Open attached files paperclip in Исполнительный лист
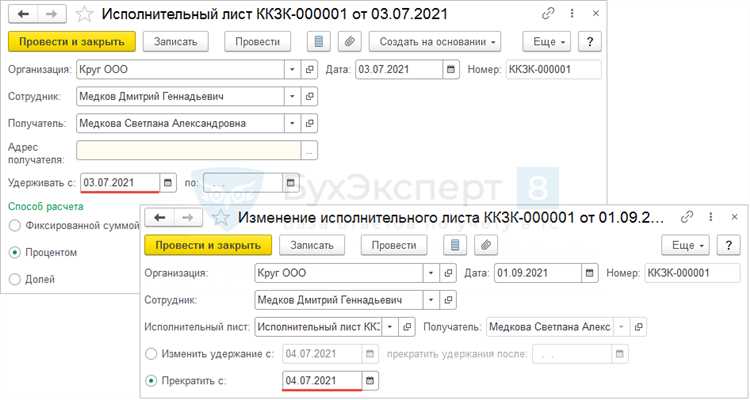This screenshot has width=750, height=400. click(350, 42)
